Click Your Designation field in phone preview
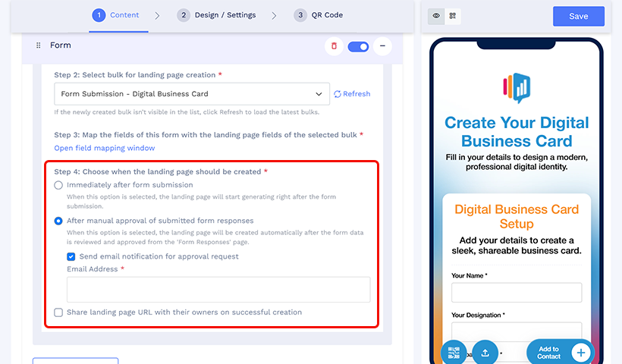 coord(517,331)
